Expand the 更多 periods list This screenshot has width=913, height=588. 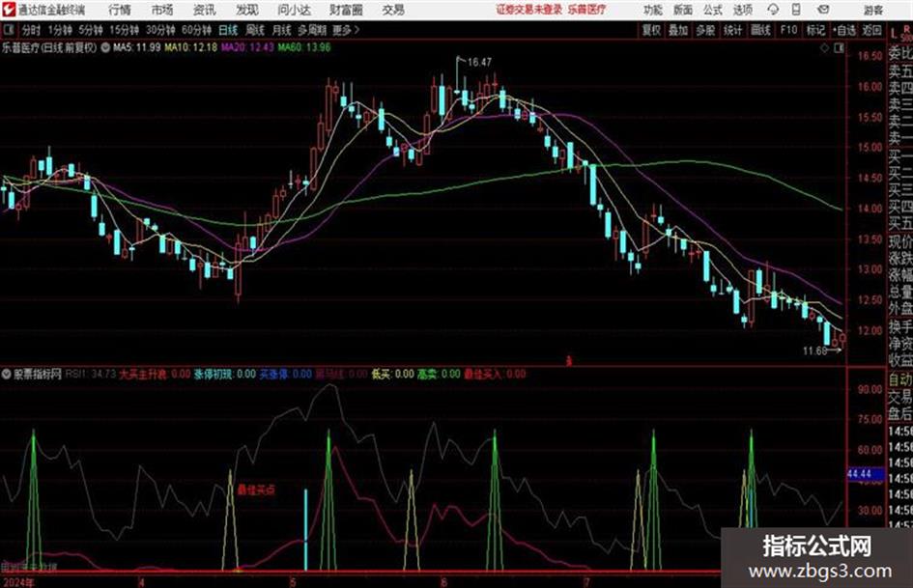(346, 30)
